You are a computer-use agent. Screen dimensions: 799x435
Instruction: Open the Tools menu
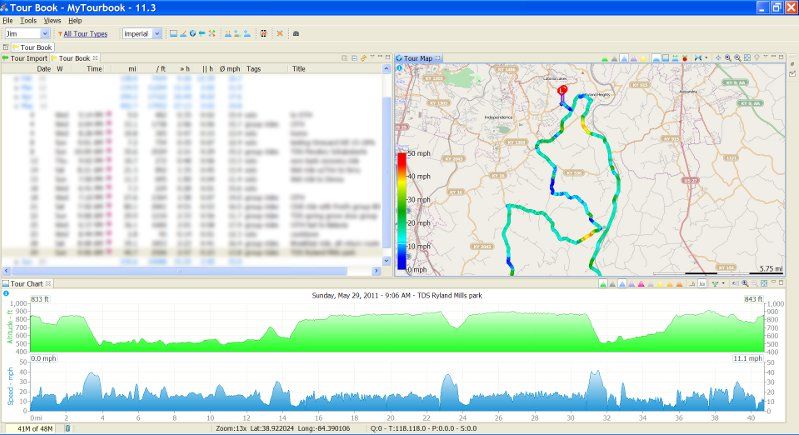[28, 20]
